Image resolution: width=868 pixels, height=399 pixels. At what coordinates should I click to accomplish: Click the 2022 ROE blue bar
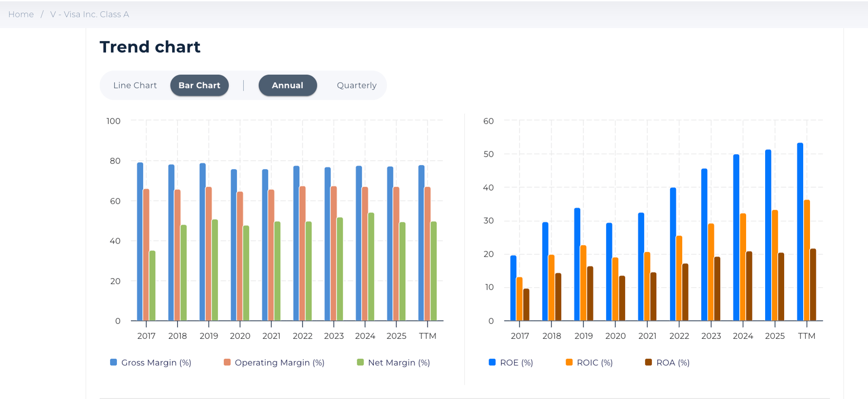(x=673, y=255)
